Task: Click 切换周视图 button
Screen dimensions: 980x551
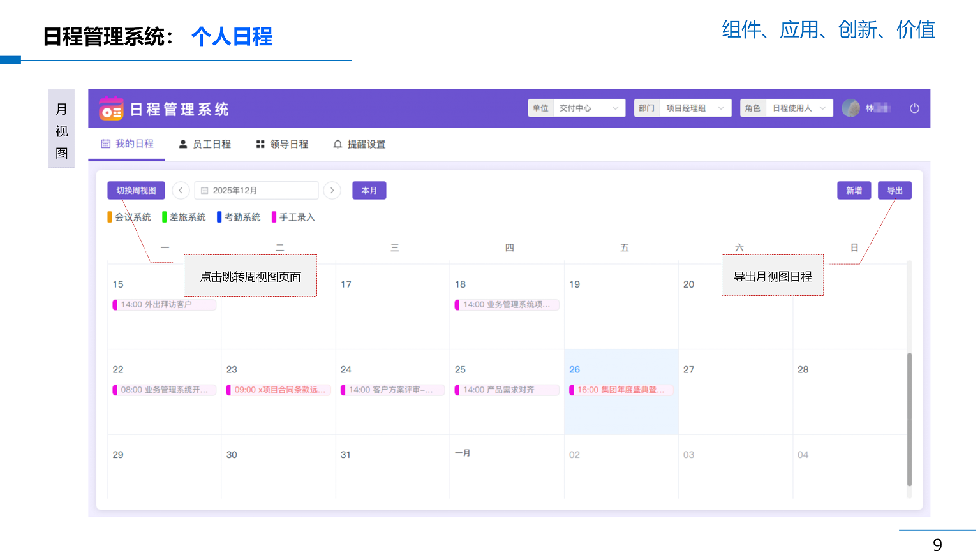Action: click(x=136, y=191)
